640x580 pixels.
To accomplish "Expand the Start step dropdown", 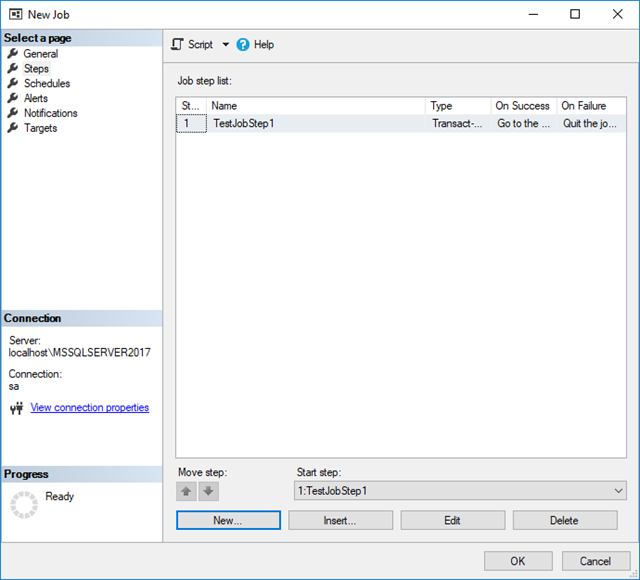I will click(617, 491).
